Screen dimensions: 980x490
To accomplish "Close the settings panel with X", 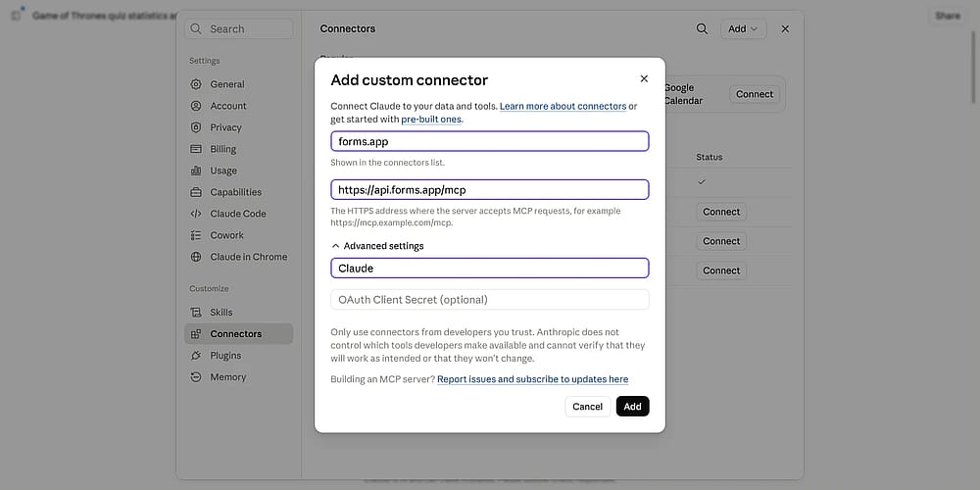I will coord(785,28).
